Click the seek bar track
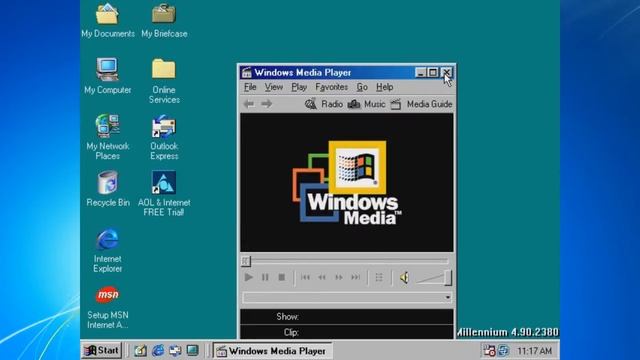This screenshot has height=360, width=640. pos(349,260)
